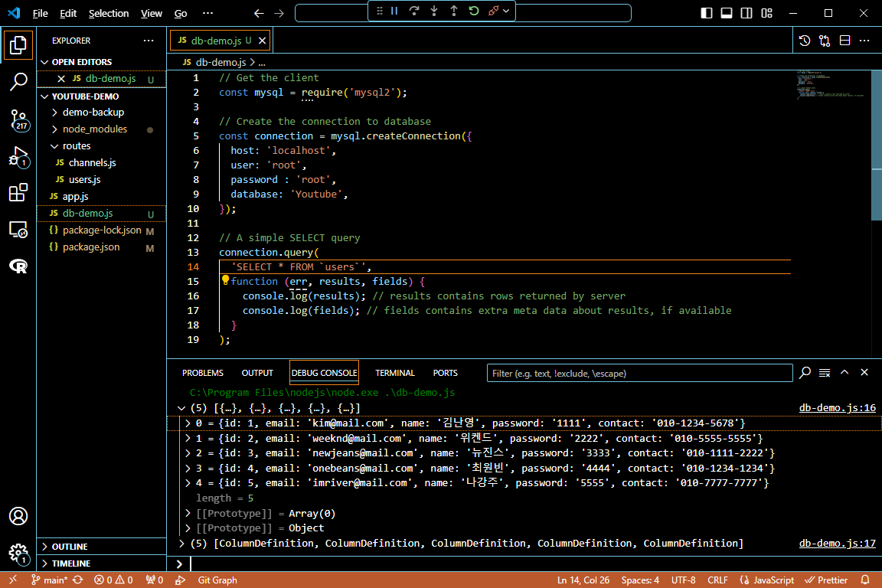Image resolution: width=882 pixels, height=588 pixels.
Task: Close the db-demo.js editor tab
Action: [x=262, y=41]
